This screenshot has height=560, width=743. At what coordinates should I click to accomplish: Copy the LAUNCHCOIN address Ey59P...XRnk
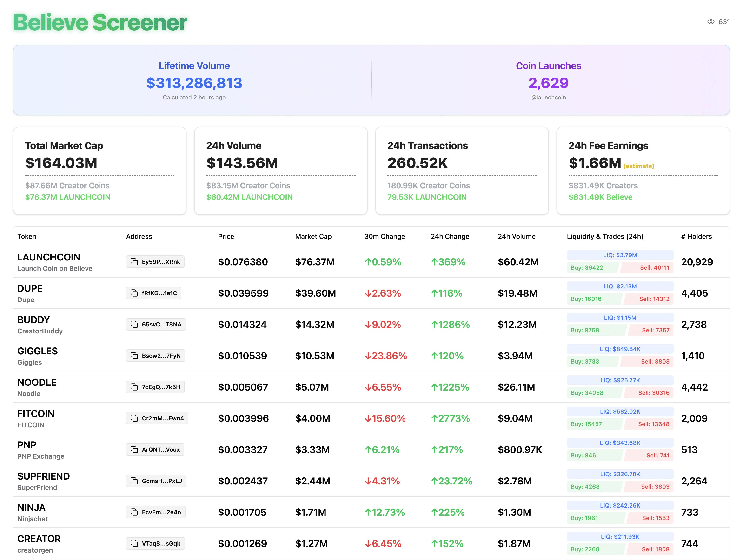point(155,262)
